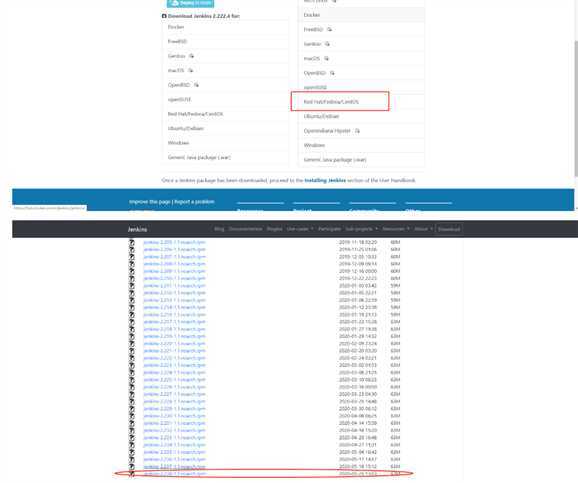This screenshot has height=483, width=578.
Task: Click the Download button in navbar
Action: click(x=448, y=229)
